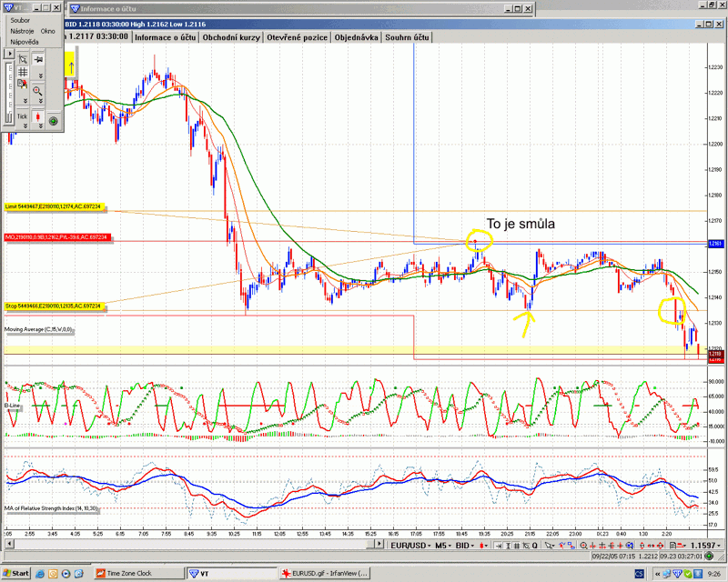Screen dimensions: 728x582
Task: Click the zoom magnifier in floating tool palette
Action: [x=38, y=89]
